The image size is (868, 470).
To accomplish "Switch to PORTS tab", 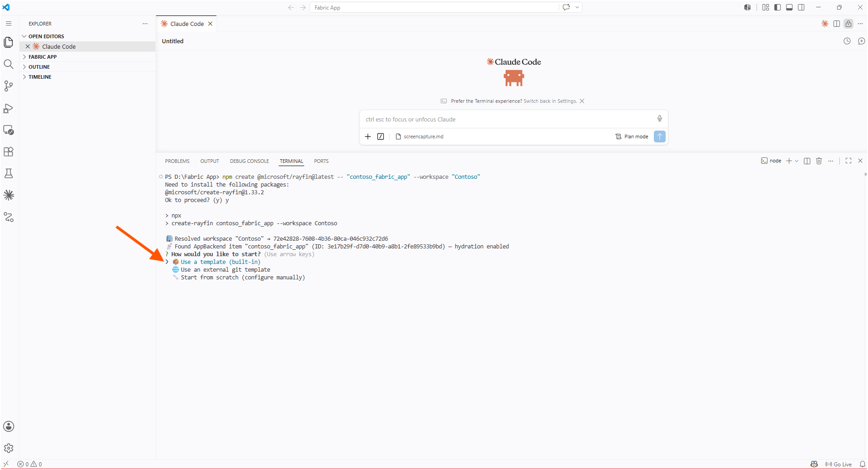I will (321, 161).
